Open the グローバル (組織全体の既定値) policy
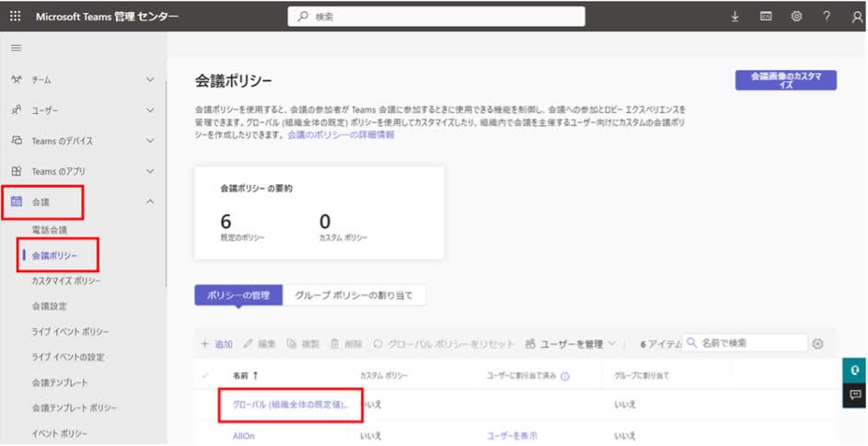The height and width of the screenshot is (446, 868). pos(291,405)
